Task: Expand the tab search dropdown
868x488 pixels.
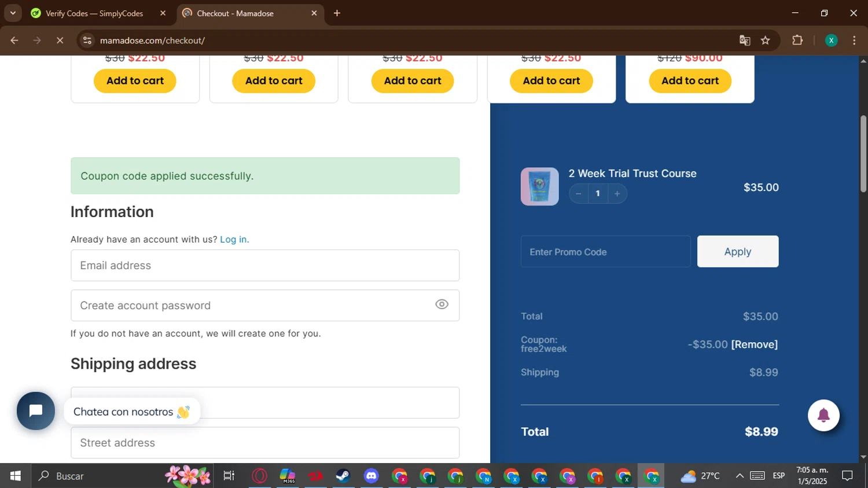Action: (x=13, y=13)
